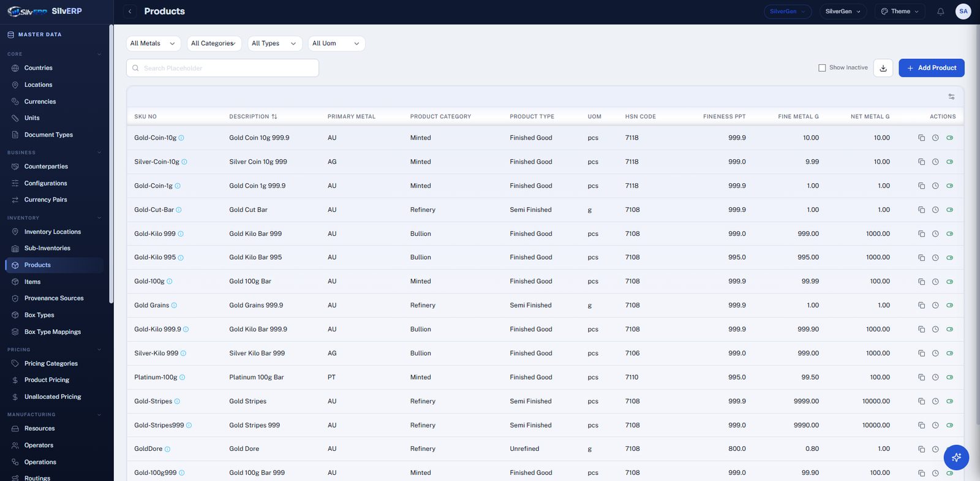Screen dimensions: 980x481
Task: Click the Box Types cube icon
Action: tap(15, 315)
